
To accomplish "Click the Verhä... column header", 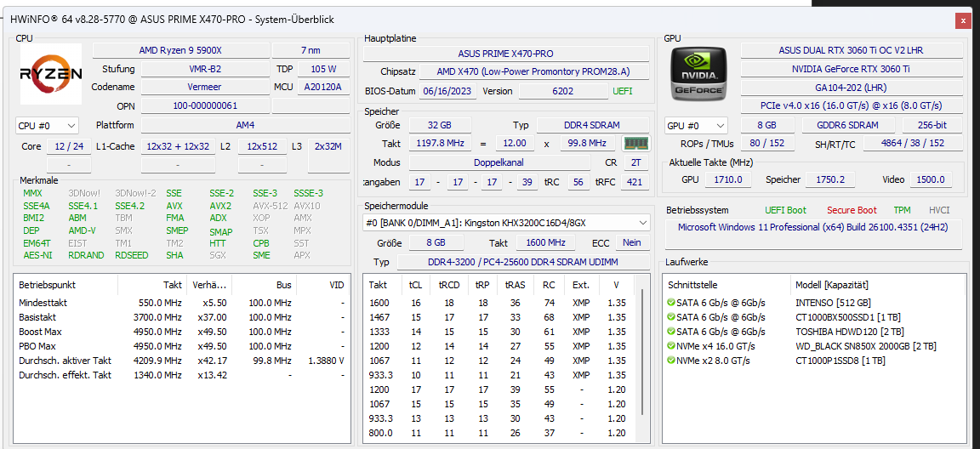I will [209, 285].
